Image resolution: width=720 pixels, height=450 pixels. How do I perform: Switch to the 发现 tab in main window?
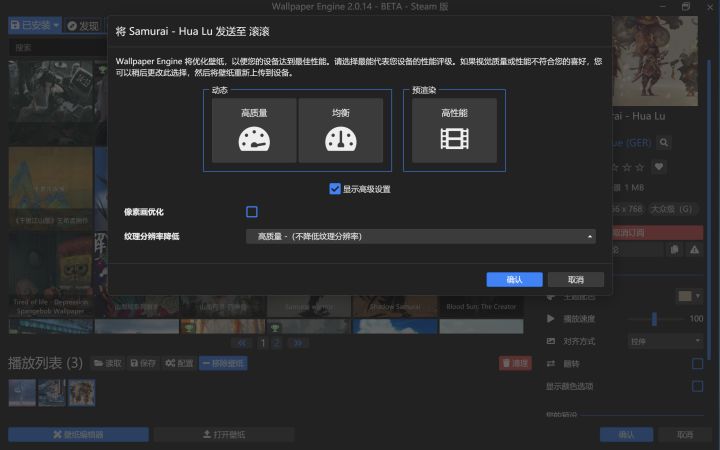point(83,26)
